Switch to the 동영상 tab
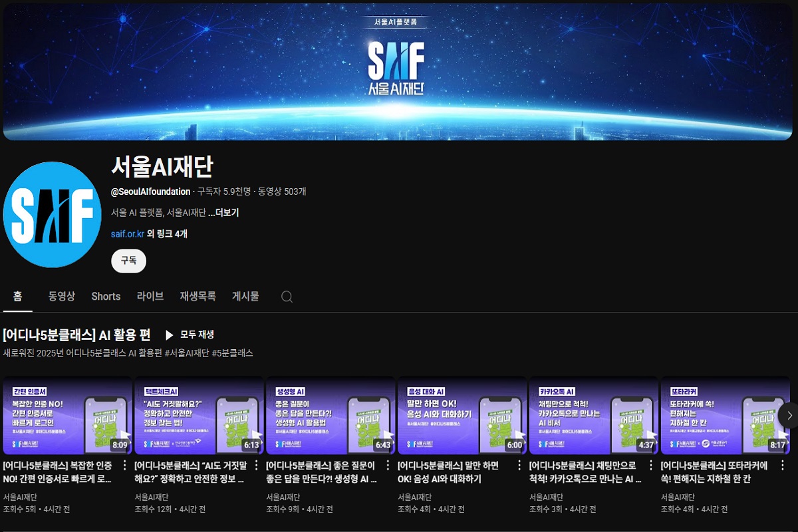 pyautogui.click(x=62, y=297)
